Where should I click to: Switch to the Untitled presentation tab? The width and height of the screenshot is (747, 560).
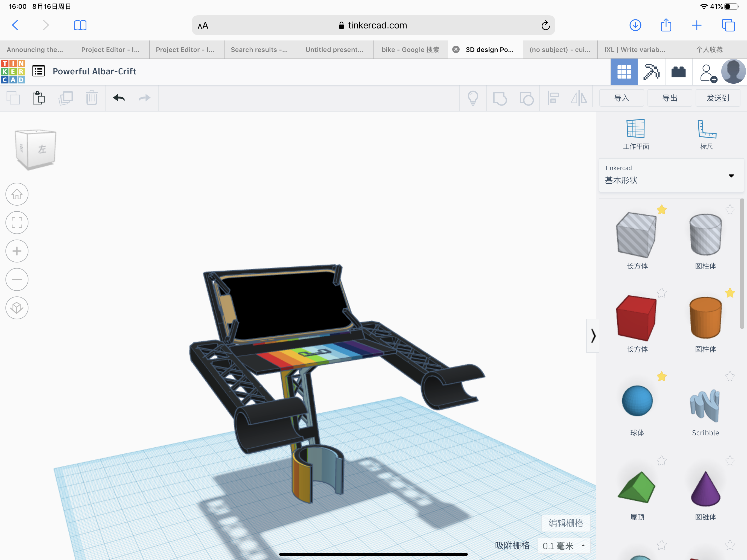pyautogui.click(x=334, y=50)
